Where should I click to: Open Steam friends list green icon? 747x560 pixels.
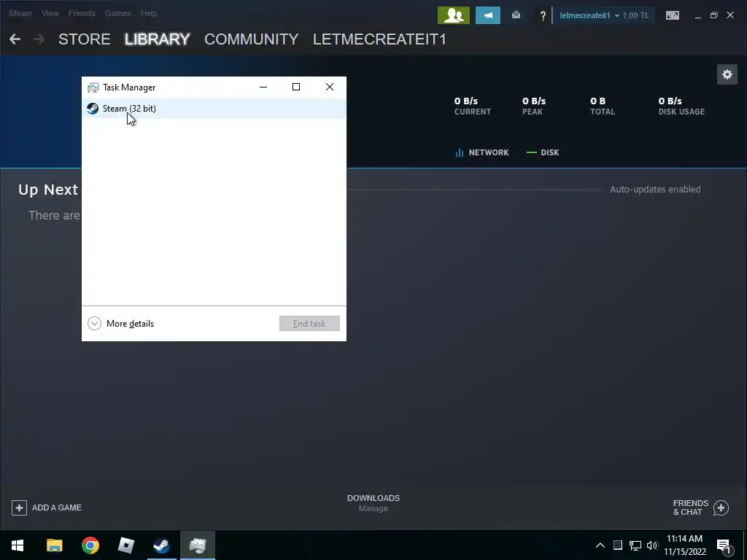454,15
